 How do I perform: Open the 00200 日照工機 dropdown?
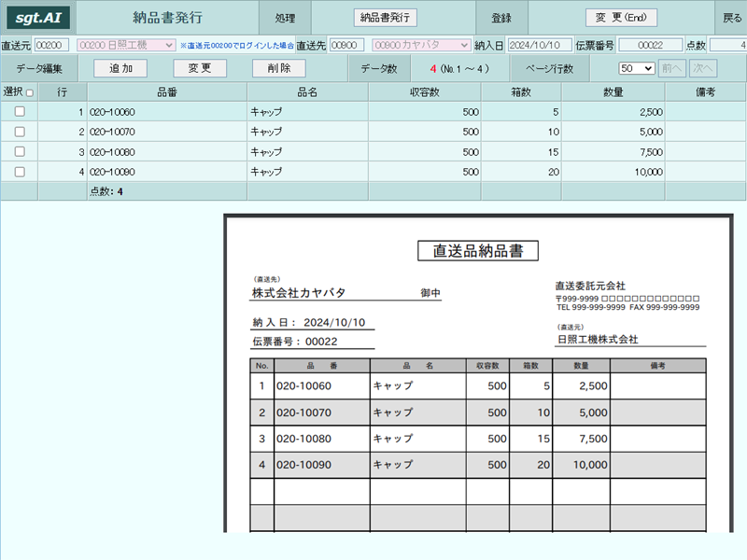point(126,45)
